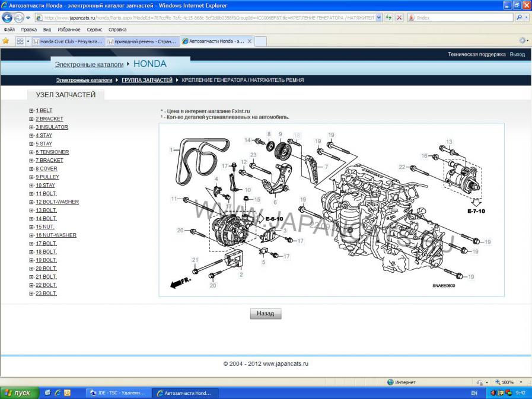This screenshot has width=532, height=399.
Task: Open the Сервис menu
Action: click(94, 30)
